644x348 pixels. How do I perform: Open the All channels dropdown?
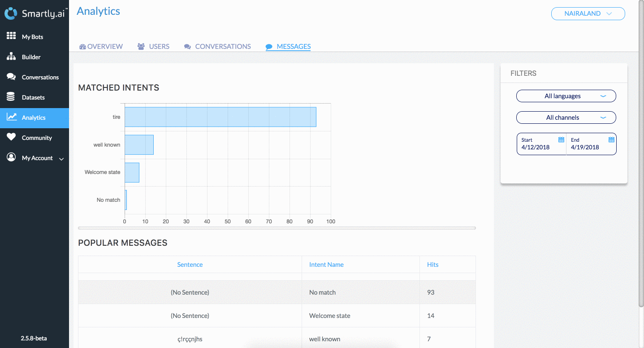[566, 117]
